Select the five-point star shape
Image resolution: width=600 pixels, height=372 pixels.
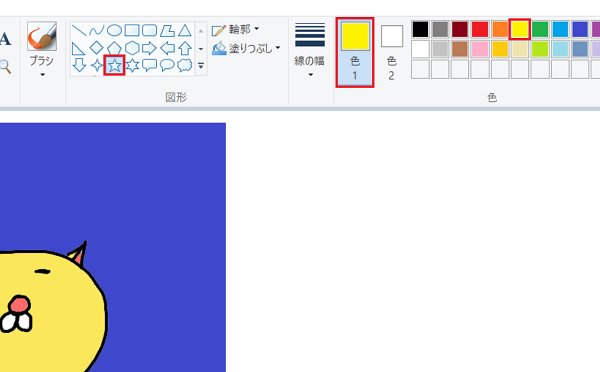coord(114,65)
